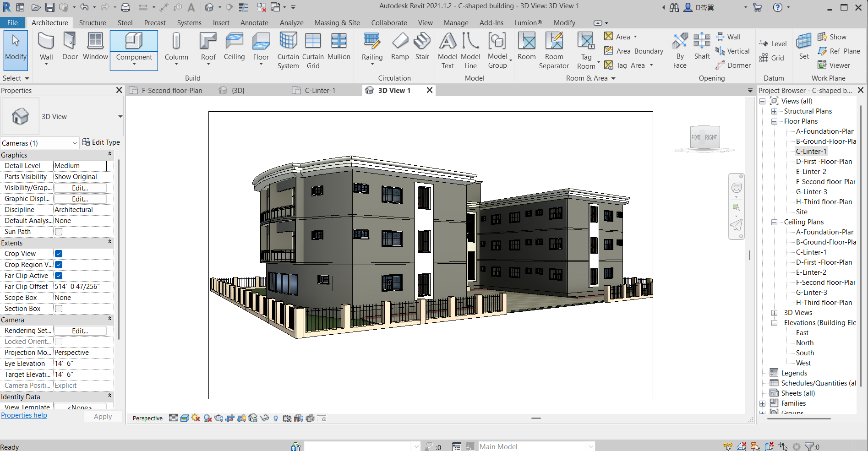Select the Ramp tool

pos(400,46)
